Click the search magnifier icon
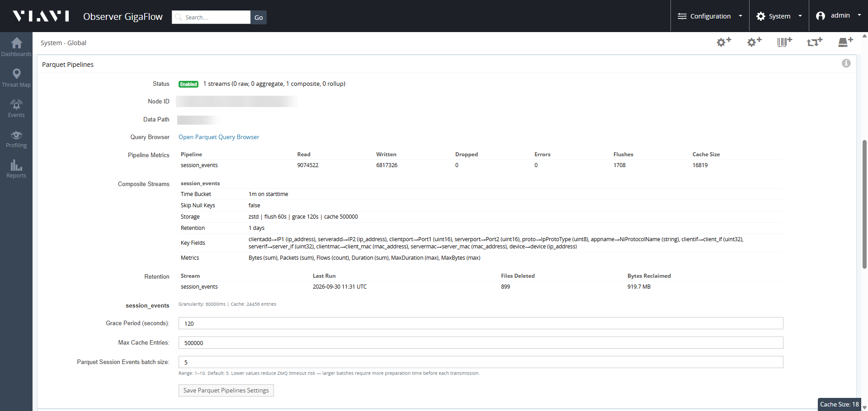Screen dimensions: 868x411 (179, 17)
